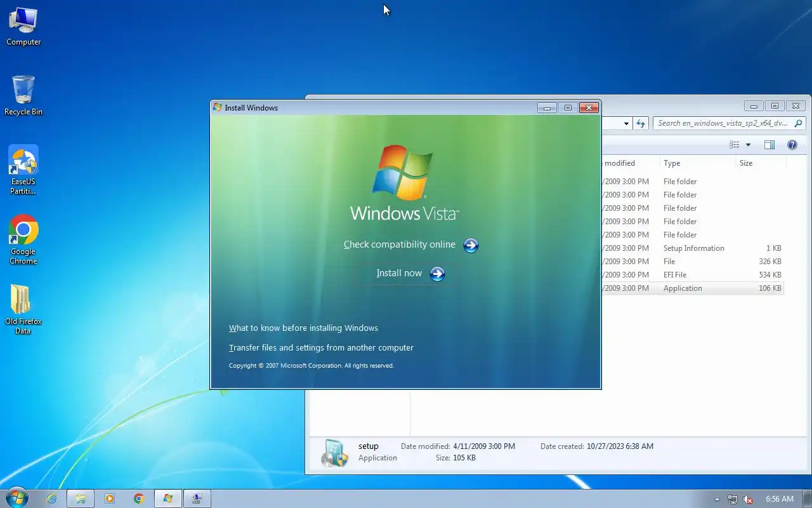Launch Internet Explorer from the taskbar
Screen dimensions: 812x508
tap(51, 499)
